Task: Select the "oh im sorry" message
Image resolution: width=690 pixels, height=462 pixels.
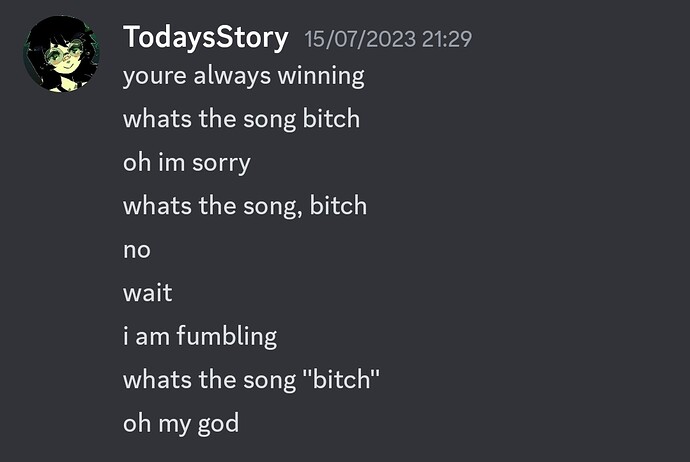Action: click(187, 163)
